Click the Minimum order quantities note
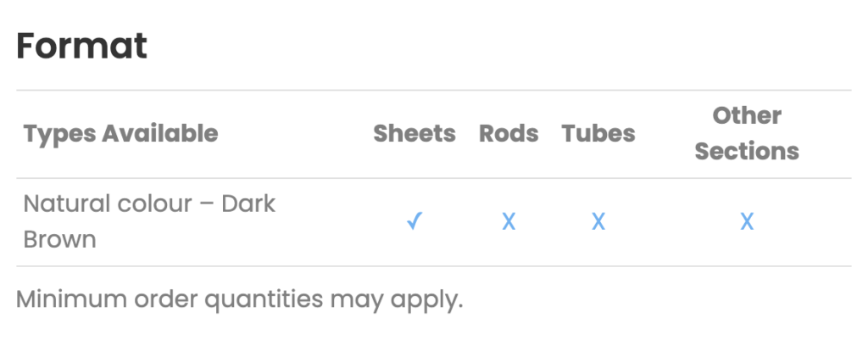The image size is (868, 340). pyautogui.click(x=239, y=300)
